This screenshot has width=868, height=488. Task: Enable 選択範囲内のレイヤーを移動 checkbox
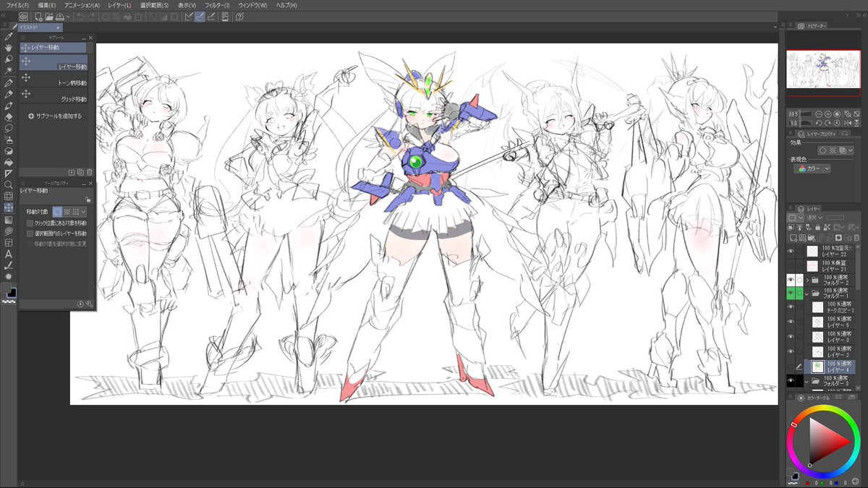[x=30, y=234]
